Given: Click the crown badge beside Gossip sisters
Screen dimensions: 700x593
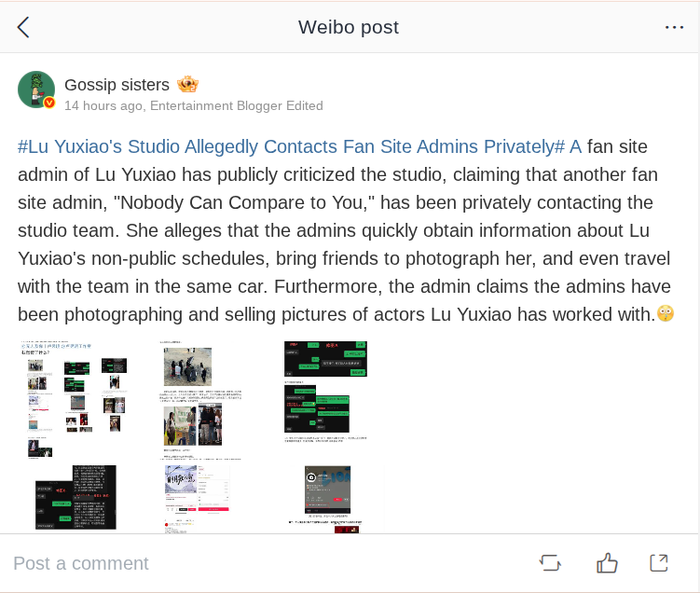Looking at the screenshot, I should tap(187, 85).
